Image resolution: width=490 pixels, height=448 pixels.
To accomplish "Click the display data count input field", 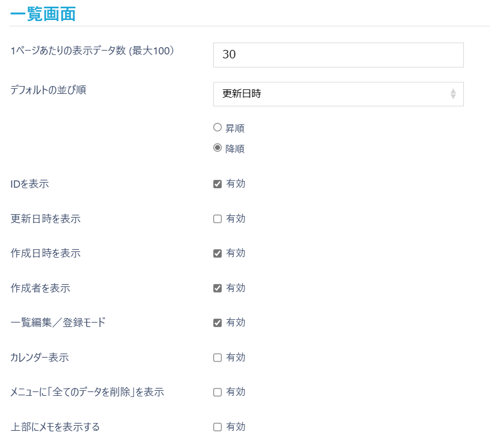I will pyautogui.click(x=338, y=54).
